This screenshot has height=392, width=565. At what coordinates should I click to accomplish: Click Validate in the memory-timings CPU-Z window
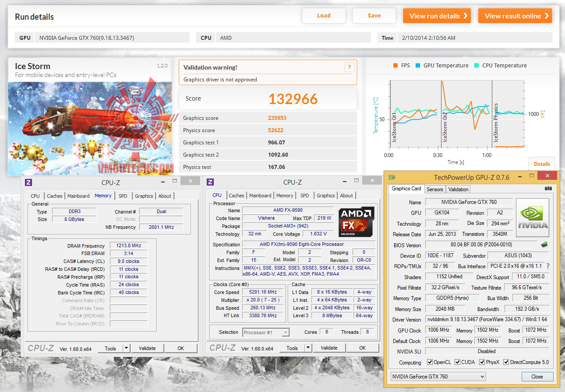[x=147, y=348]
